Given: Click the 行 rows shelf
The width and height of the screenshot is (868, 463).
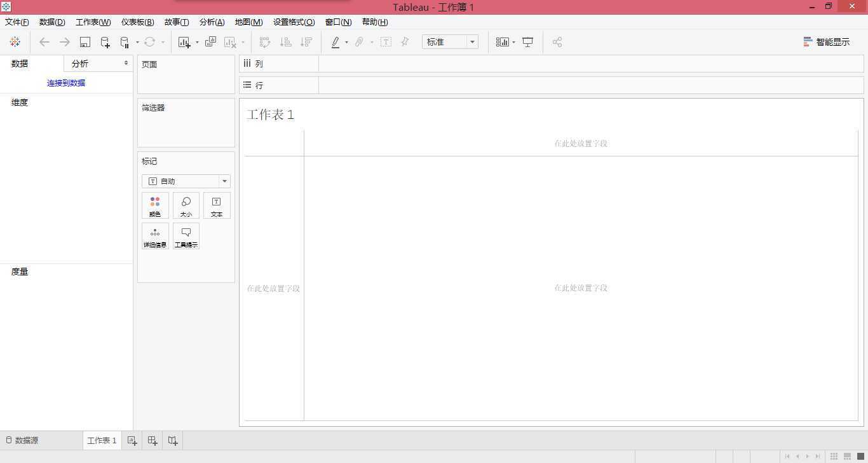Looking at the screenshot, I should [551, 85].
